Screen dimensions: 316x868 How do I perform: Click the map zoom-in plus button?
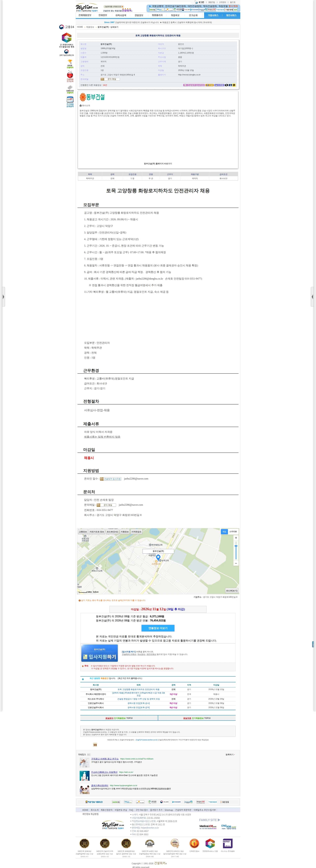236,538
